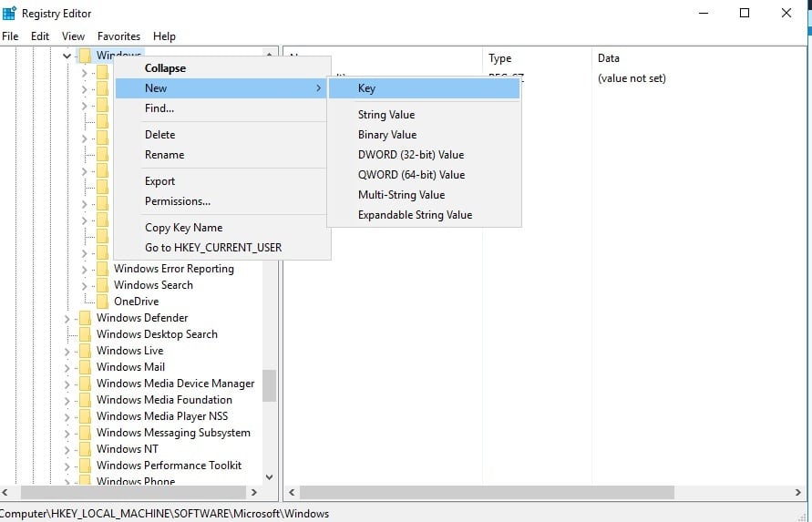
Task: Click the Windows Search folder icon
Action: 102,285
